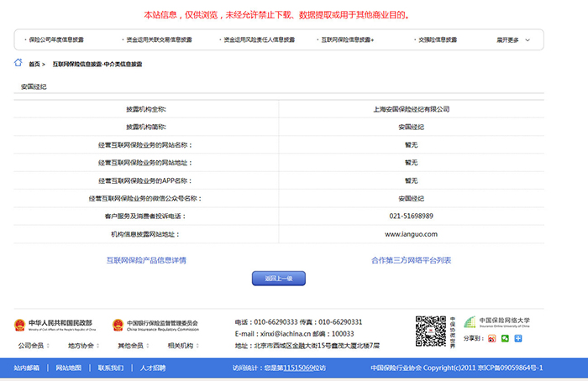588x381 pixels.
Task: Open 网站地图 footer link
Action: click(69, 368)
